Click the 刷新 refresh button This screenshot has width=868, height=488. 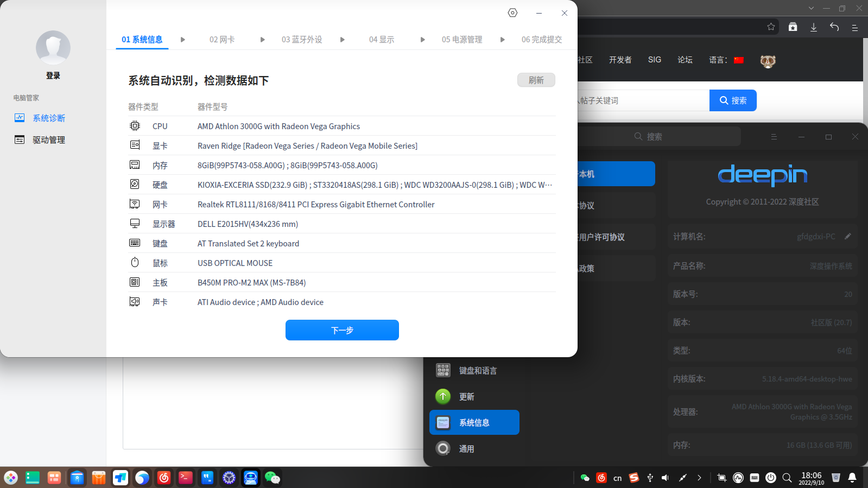(536, 80)
